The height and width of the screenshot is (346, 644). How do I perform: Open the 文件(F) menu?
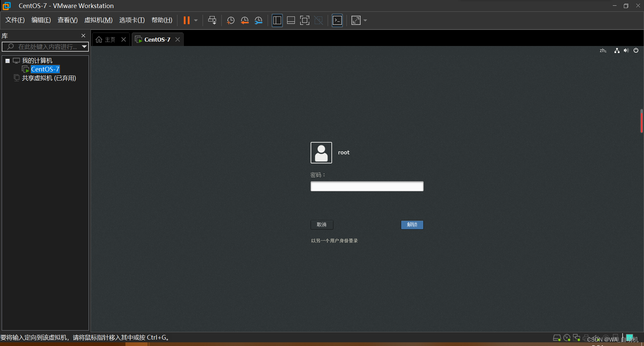[x=15, y=20]
